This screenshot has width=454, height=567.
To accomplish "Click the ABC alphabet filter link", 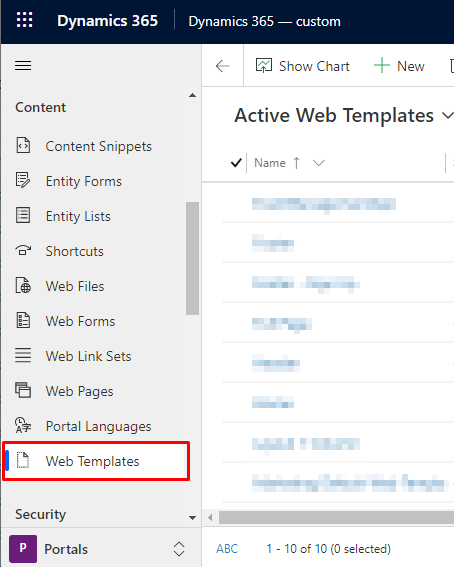I will (227, 549).
